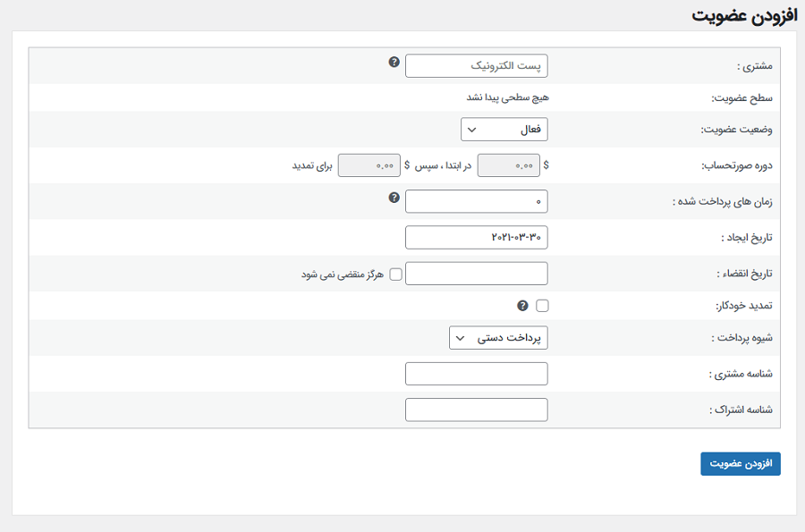The height and width of the screenshot is (532, 805).
Task: Check the never-expires (هرگز منقضی نمی شود) box
Action: pyautogui.click(x=396, y=274)
